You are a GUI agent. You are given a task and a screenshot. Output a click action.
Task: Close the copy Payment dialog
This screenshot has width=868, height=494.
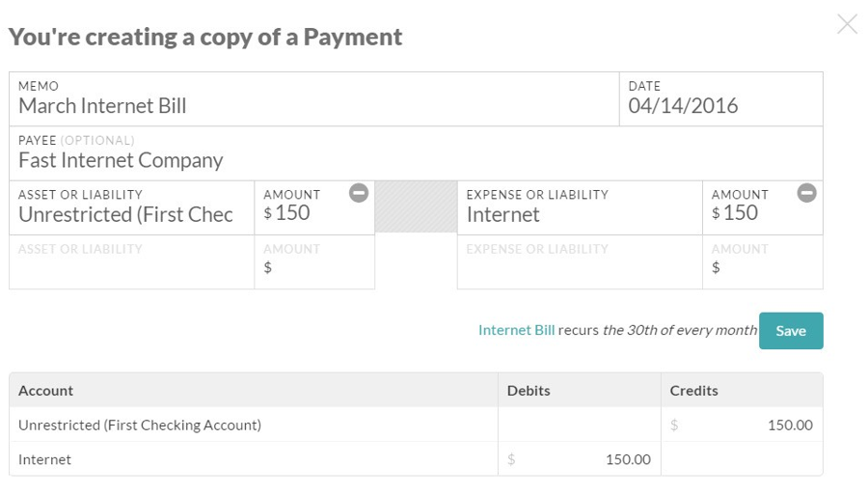[x=847, y=24]
